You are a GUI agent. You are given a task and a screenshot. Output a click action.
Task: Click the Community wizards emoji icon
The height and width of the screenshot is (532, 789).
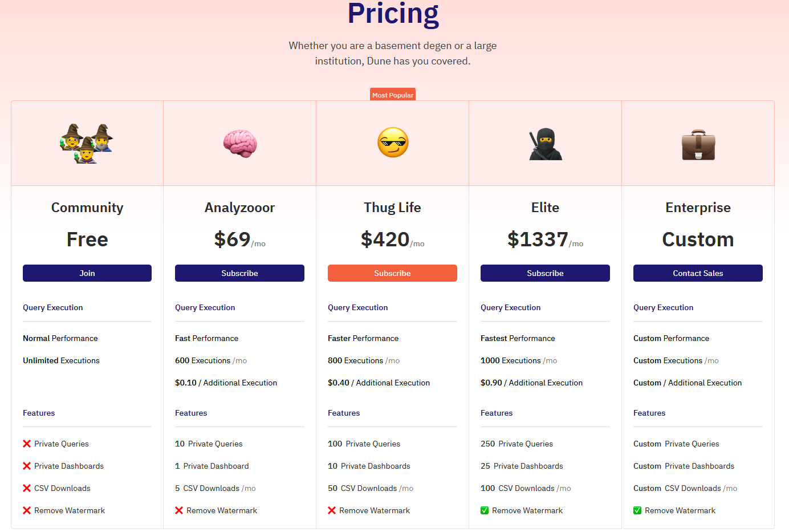(87, 143)
